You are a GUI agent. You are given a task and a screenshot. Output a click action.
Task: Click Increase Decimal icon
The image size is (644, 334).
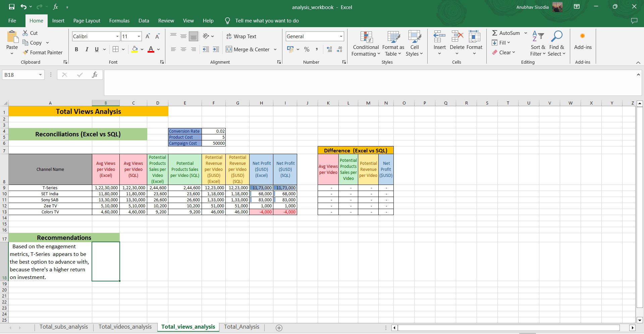329,49
